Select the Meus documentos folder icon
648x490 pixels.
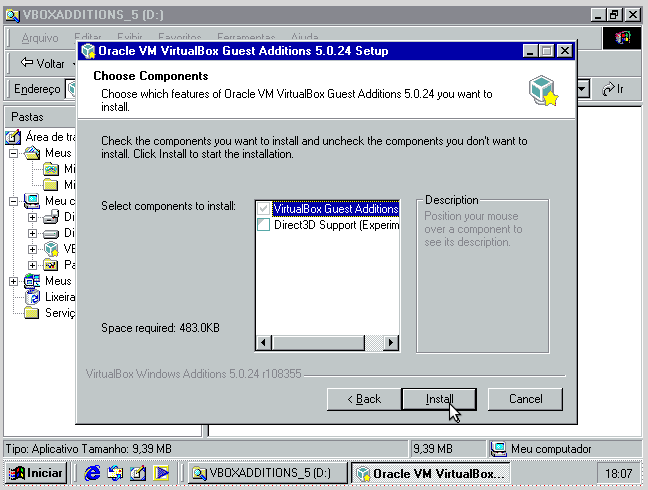pos(32,153)
